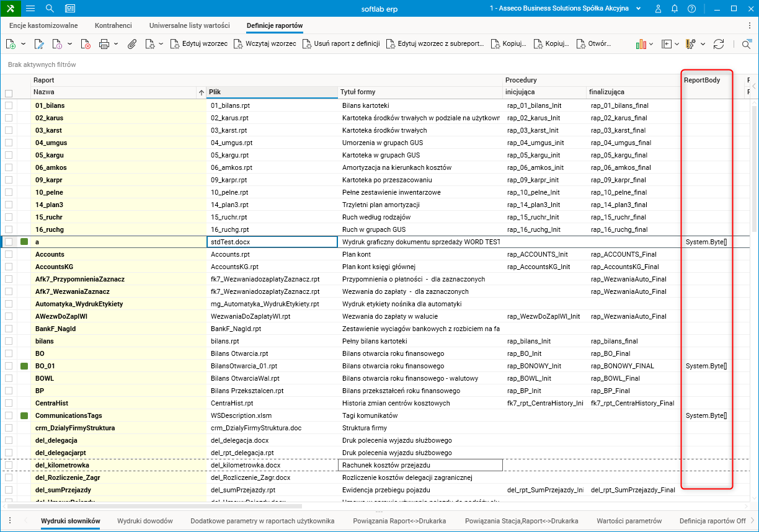Expand the new document dropdown arrow
The width and height of the screenshot is (759, 532).
pos(23,44)
